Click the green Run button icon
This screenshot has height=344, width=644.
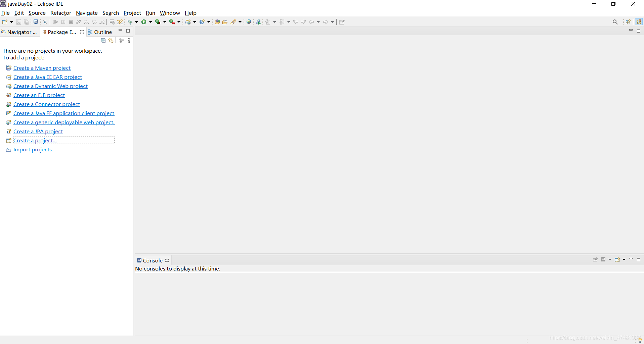pyautogui.click(x=144, y=22)
